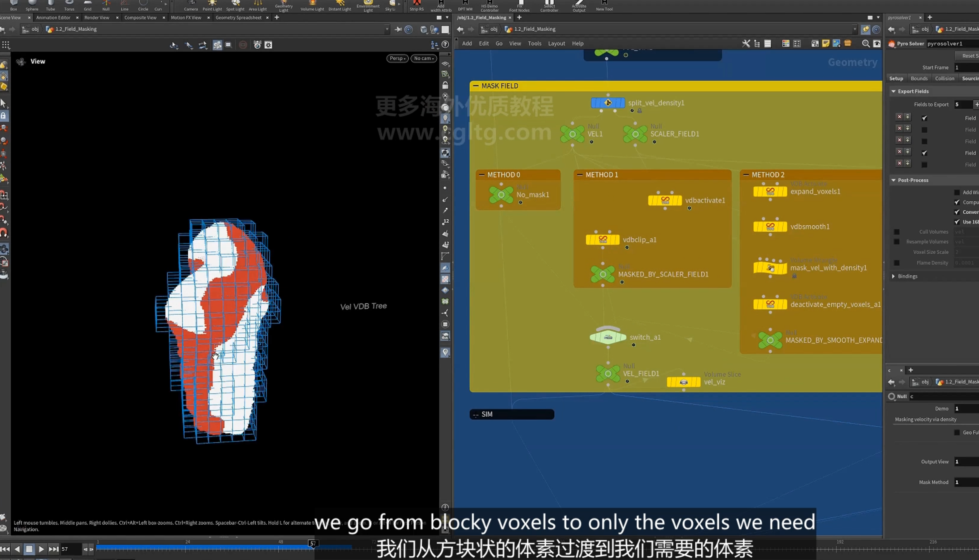Toggle the first export Field checkbox

(x=924, y=118)
